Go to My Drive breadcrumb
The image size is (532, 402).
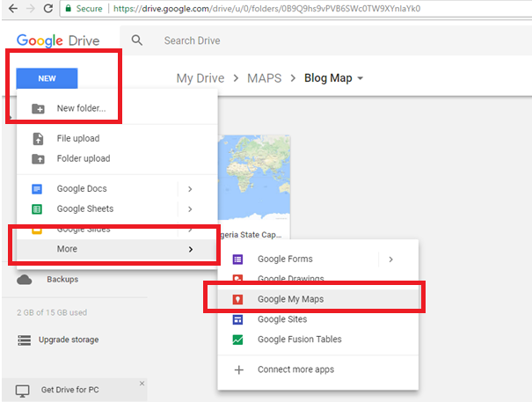pos(200,78)
